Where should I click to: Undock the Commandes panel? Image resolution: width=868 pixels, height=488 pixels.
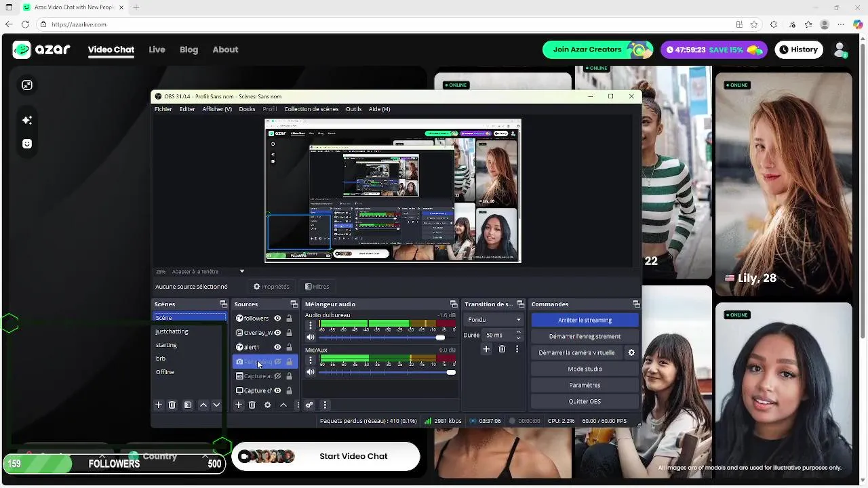(x=636, y=304)
